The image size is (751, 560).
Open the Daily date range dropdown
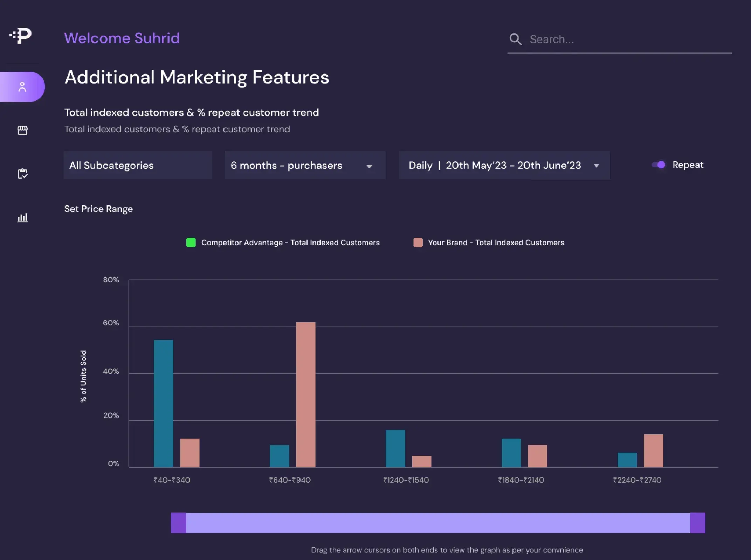505,165
